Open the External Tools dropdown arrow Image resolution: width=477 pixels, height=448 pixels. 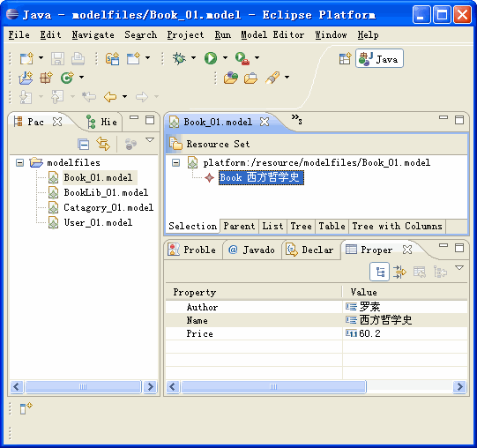point(257,58)
